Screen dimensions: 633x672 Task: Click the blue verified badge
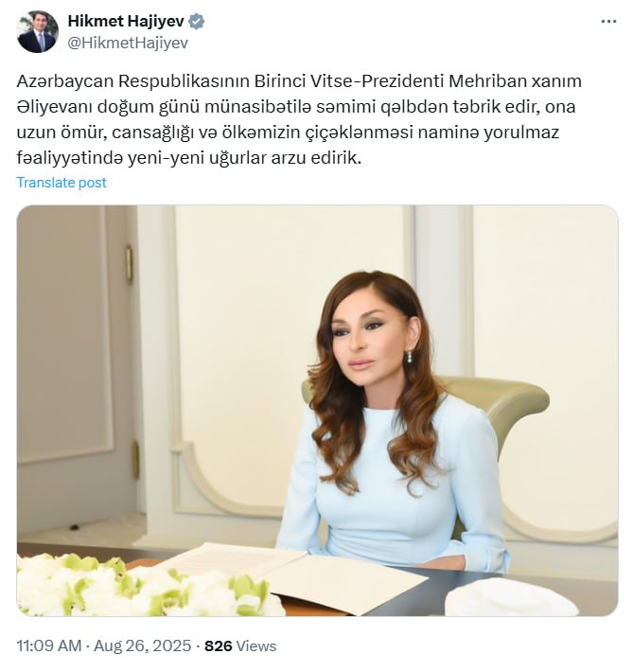click(197, 22)
